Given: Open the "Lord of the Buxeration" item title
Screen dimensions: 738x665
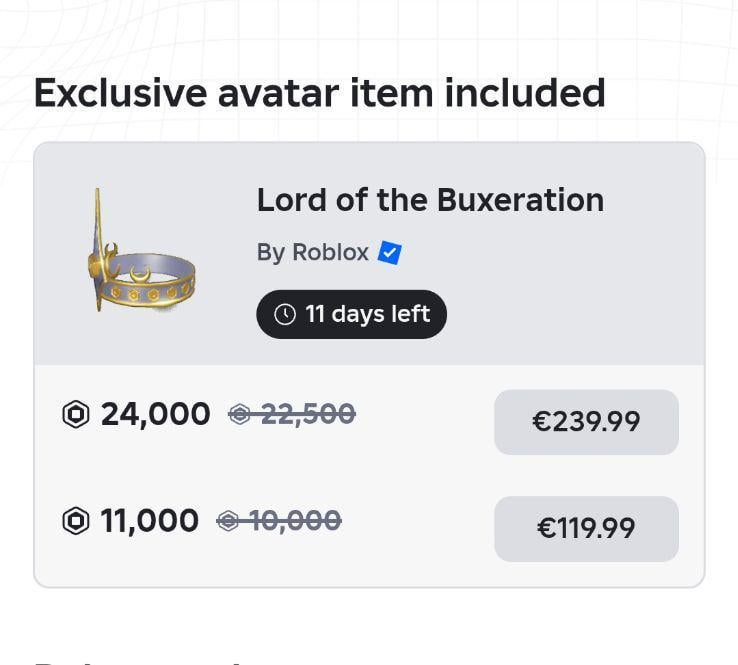Looking at the screenshot, I should click(x=430, y=200).
